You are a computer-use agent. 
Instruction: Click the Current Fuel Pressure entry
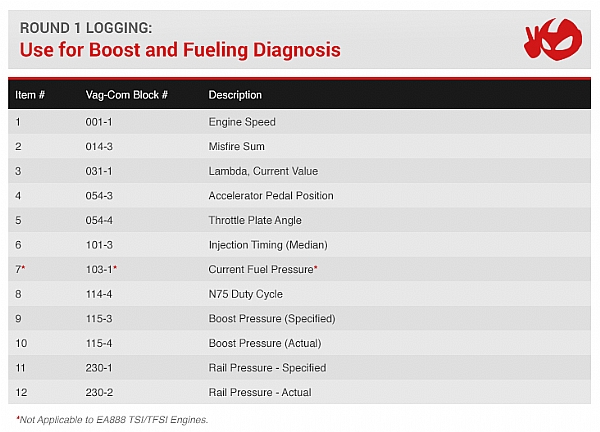click(x=263, y=269)
